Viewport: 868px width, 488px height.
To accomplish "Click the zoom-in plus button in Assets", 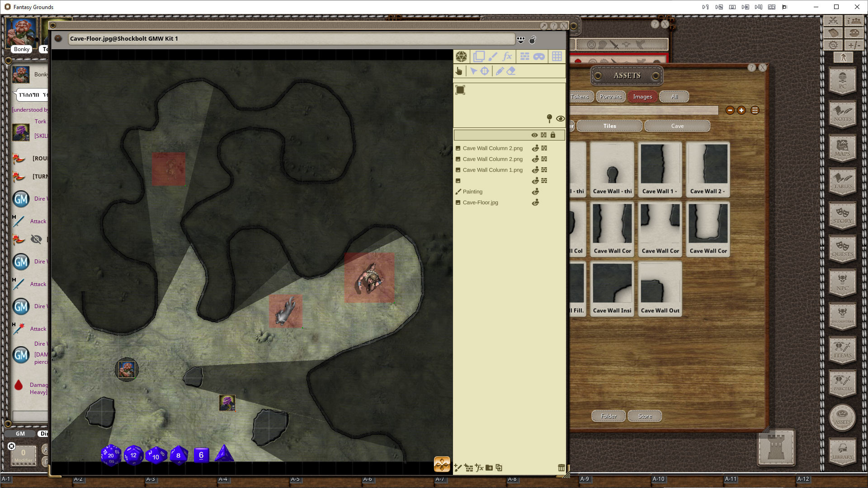I will (741, 110).
